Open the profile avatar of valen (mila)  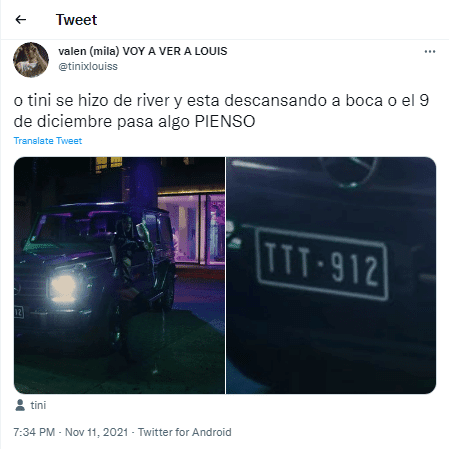(x=31, y=60)
